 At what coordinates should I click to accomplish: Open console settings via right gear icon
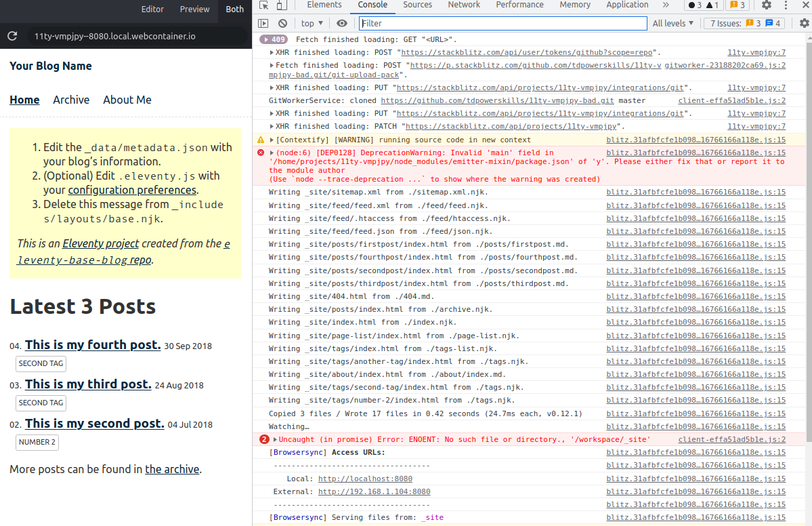(803, 23)
